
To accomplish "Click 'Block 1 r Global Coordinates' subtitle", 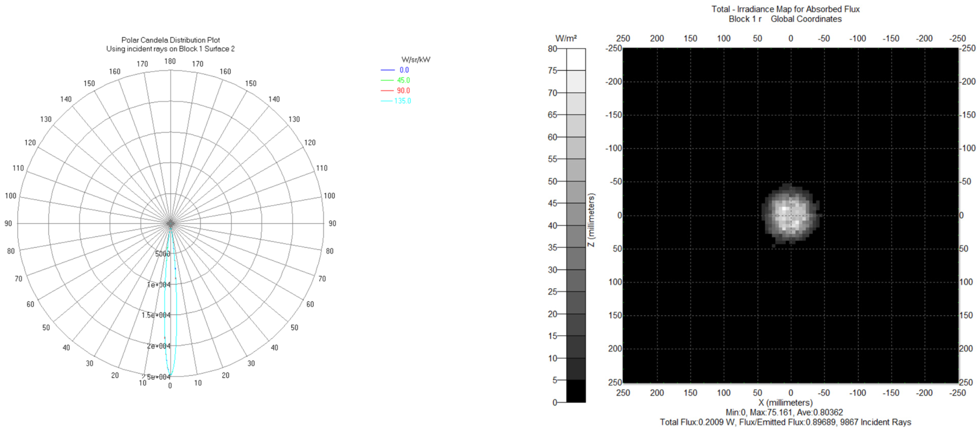I will click(x=785, y=19).
